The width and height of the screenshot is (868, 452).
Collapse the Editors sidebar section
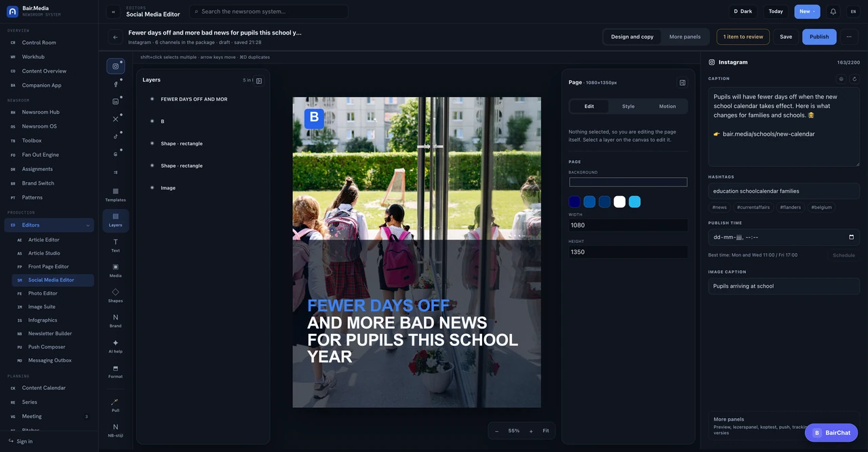click(x=87, y=225)
